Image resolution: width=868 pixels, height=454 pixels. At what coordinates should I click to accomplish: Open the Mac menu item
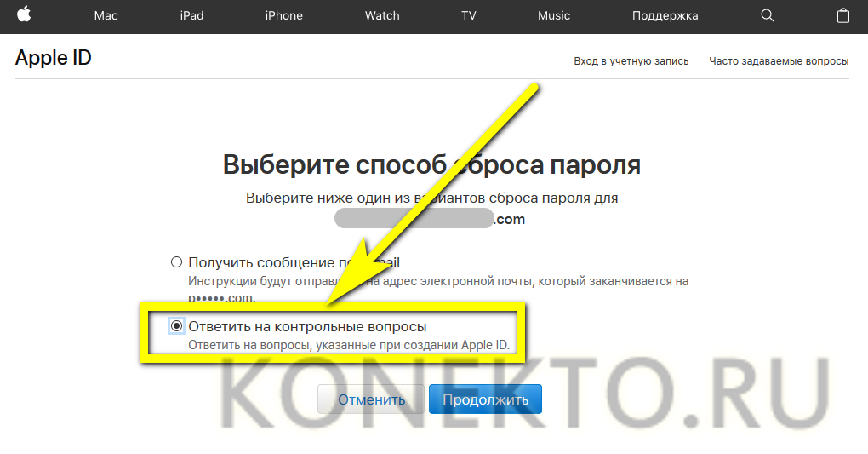106,16
